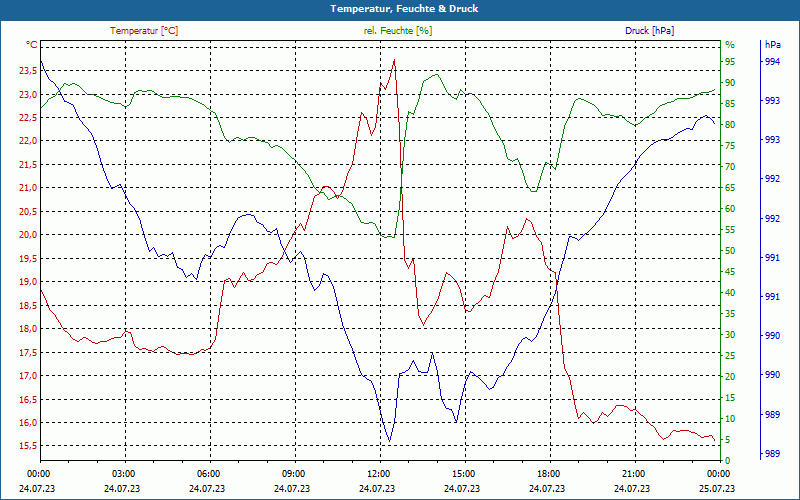Click the '15,5' temperature axis value

(28, 446)
